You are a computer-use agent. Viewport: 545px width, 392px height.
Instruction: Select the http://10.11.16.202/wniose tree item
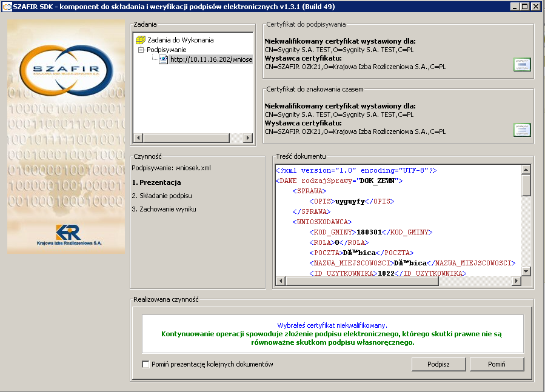tap(211, 59)
